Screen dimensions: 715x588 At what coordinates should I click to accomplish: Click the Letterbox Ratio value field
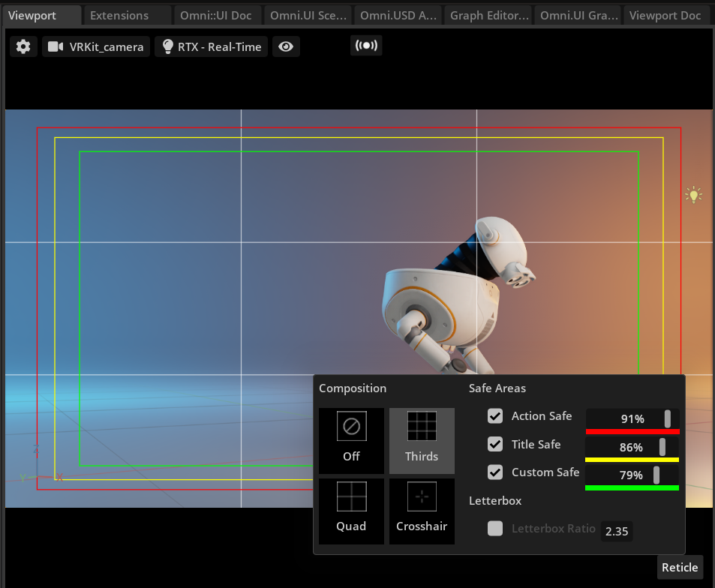616,531
